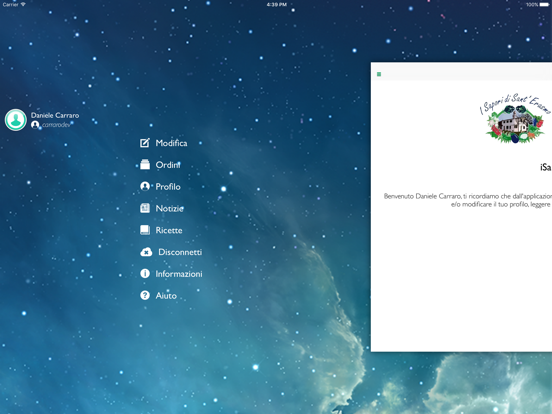Tap the I Sapori di Sant'Erasmo logo
The width and height of the screenshot is (552, 414).
515,118
